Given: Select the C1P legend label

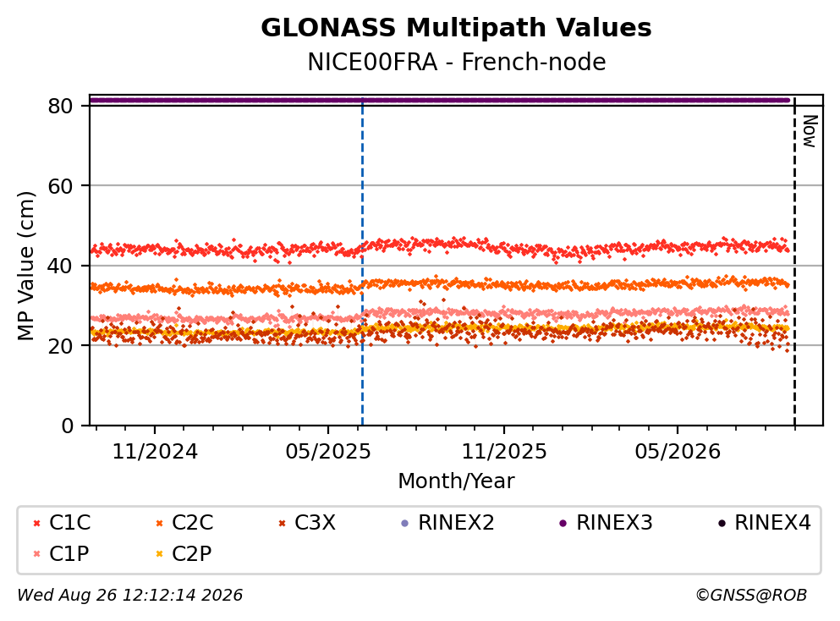Looking at the screenshot, I should pyautogui.click(x=69, y=554).
